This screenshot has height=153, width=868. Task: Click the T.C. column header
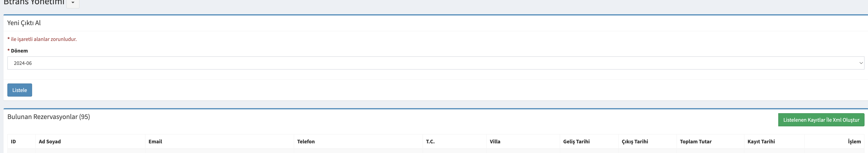pyautogui.click(x=430, y=142)
